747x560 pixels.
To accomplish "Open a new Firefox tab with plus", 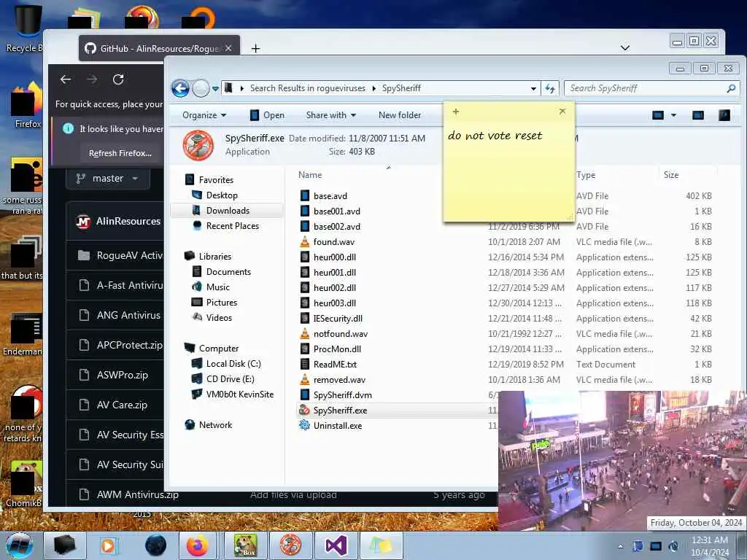I will pos(255,48).
